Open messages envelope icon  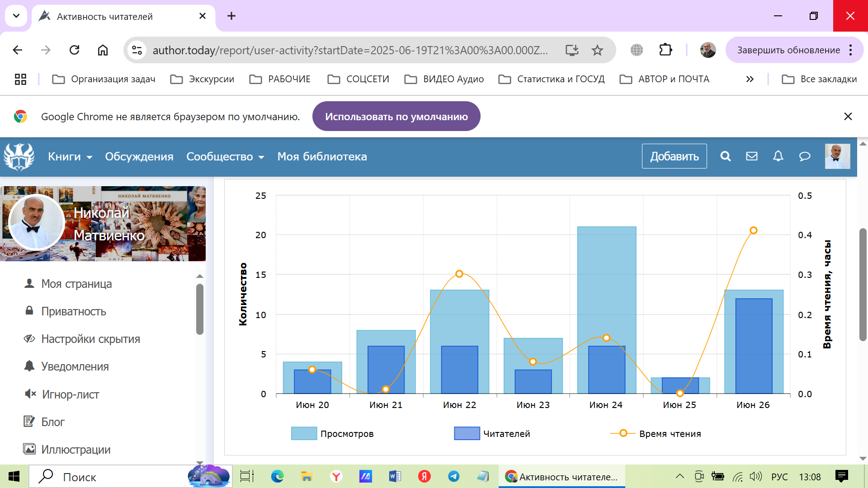751,156
